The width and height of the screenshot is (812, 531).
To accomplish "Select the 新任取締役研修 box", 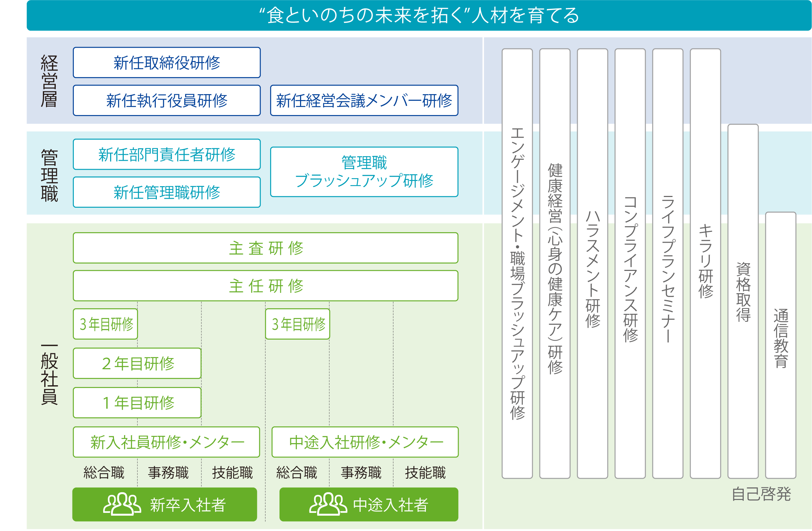I will 167,63.
